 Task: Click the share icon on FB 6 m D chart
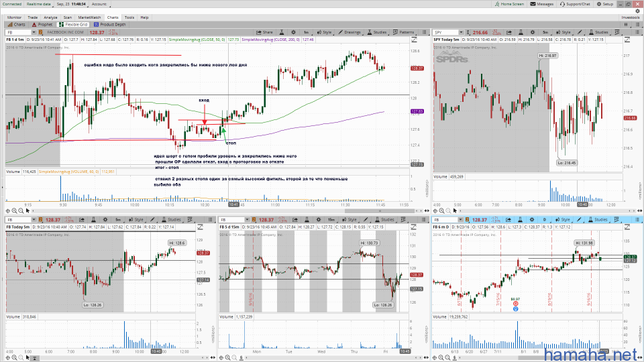[x=508, y=220]
